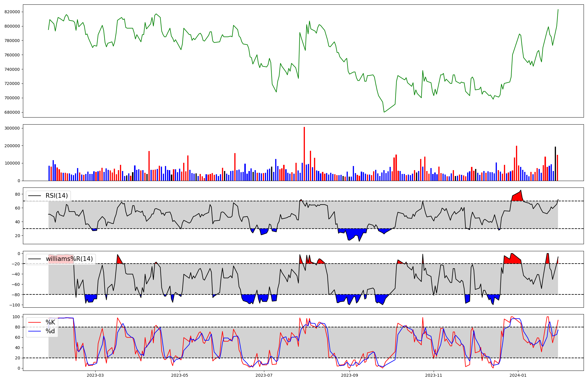Click the 2024-01 date tick label

tap(518, 375)
